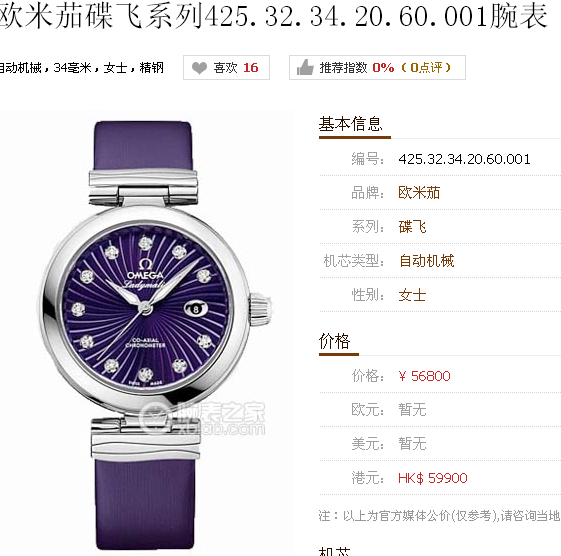This screenshot has height=556, width=561.
Task: Open the 欧米茄 brand link
Action: (x=419, y=193)
